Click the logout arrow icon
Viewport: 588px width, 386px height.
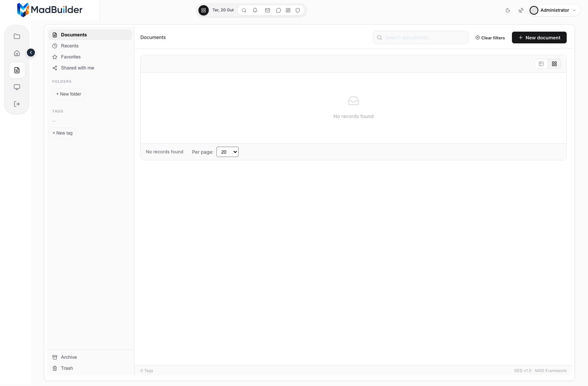click(x=17, y=104)
